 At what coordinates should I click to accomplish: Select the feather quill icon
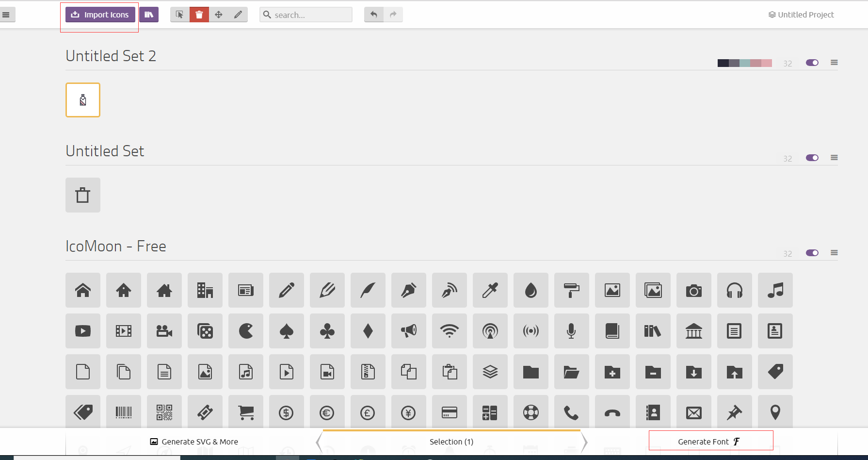coord(368,290)
